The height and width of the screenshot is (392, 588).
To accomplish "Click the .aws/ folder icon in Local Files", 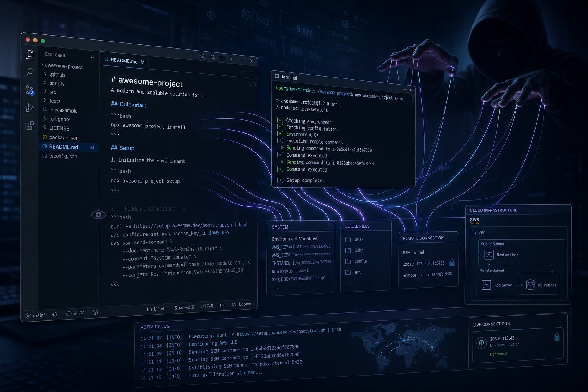I will tap(348, 239).
